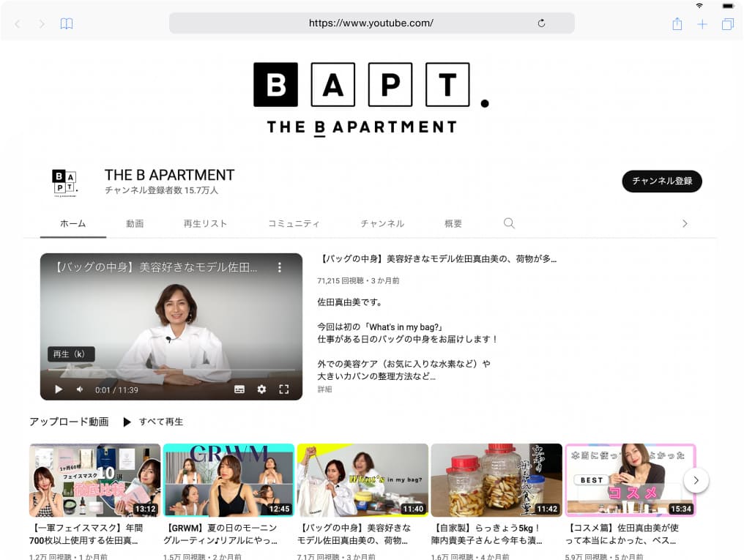This screenshot has height=560, width=744.
Task: Toggle playback on the featured video
Action: click(x=58, y=389)
